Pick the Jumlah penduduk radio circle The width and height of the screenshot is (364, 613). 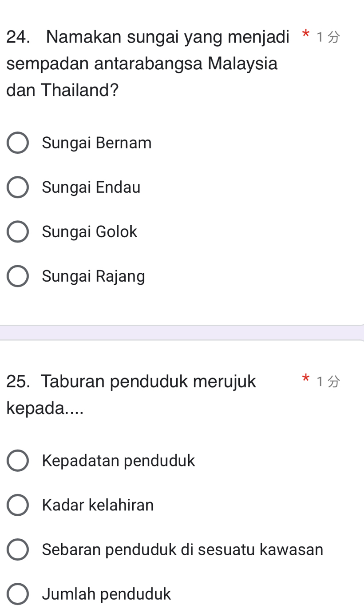18,594
